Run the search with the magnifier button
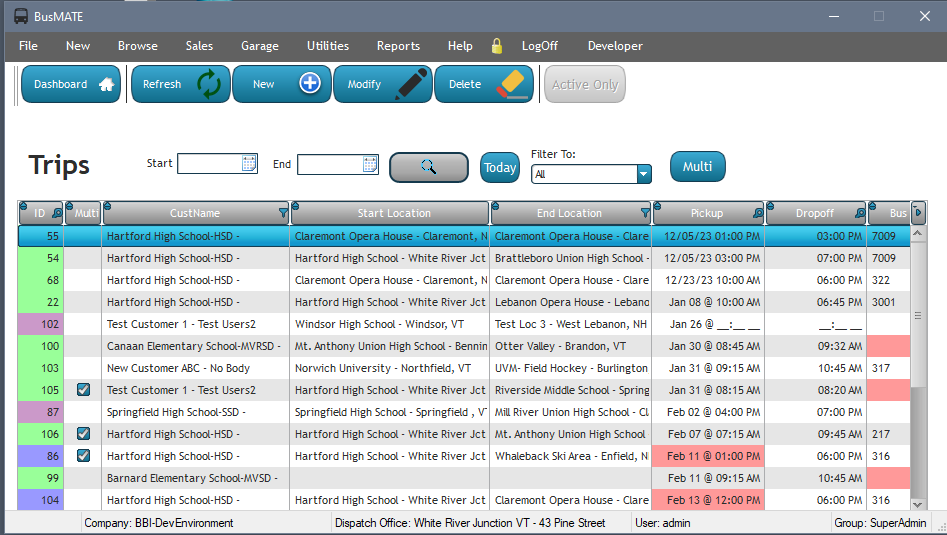 (x=428, y=167)
